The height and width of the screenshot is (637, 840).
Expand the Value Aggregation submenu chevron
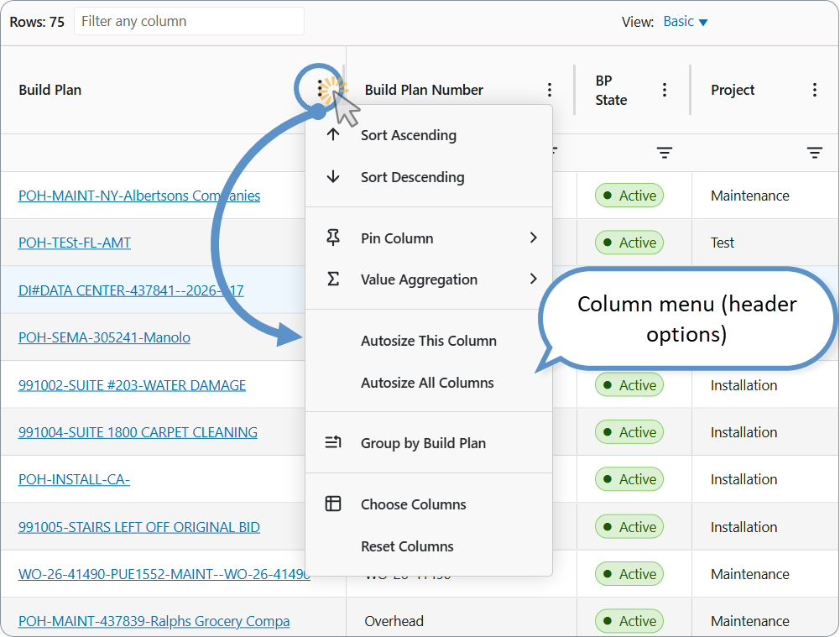533,279
